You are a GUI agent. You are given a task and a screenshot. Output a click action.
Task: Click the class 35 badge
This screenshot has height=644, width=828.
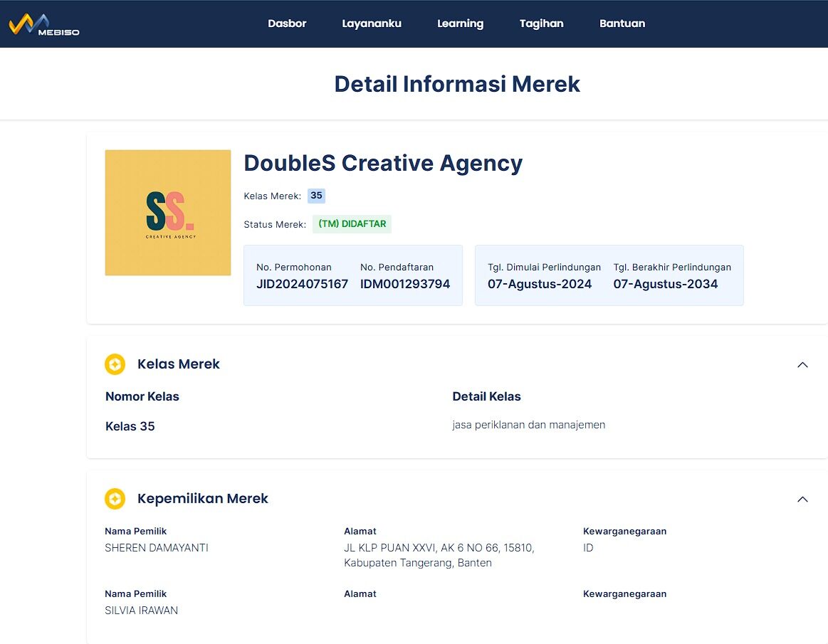(x=316, y=196)
